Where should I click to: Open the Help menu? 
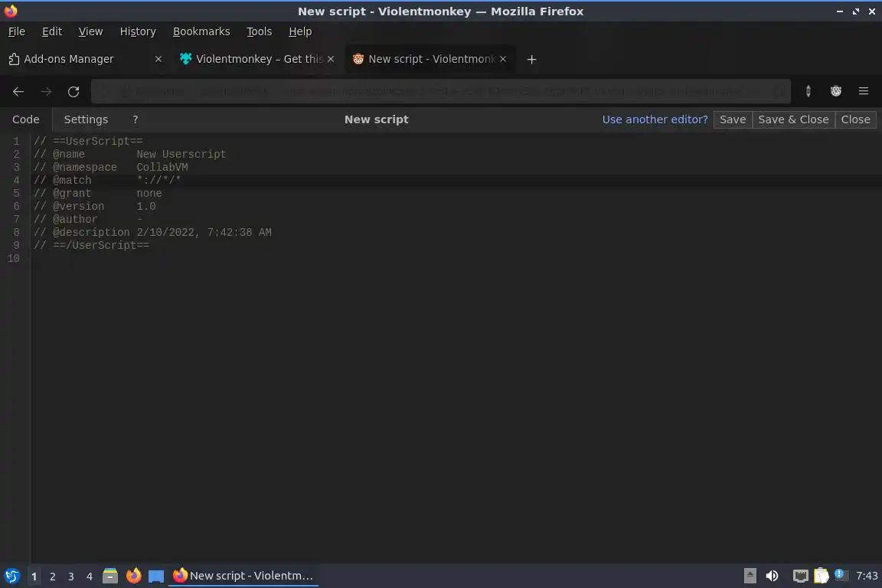300,31
